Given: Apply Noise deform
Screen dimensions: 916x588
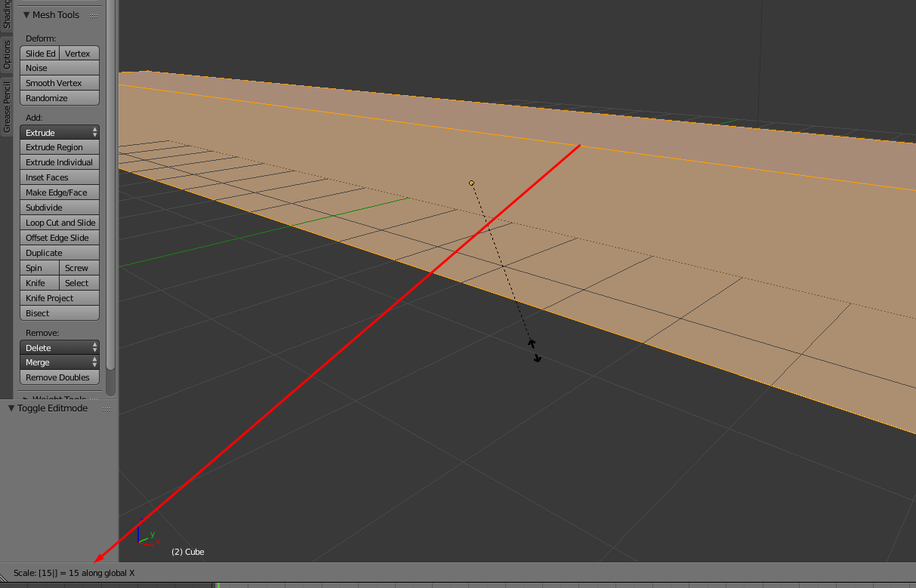Looking at the screenshot, I should click(60, 68).
